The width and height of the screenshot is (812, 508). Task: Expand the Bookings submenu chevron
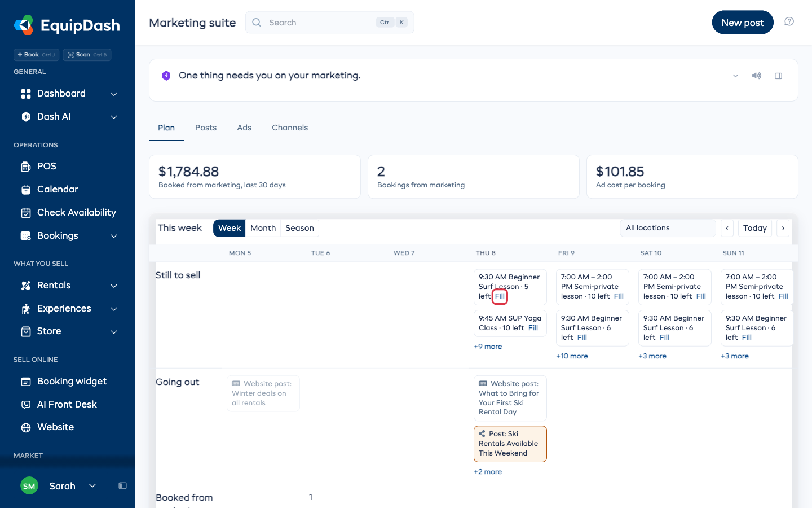point(114,236)
